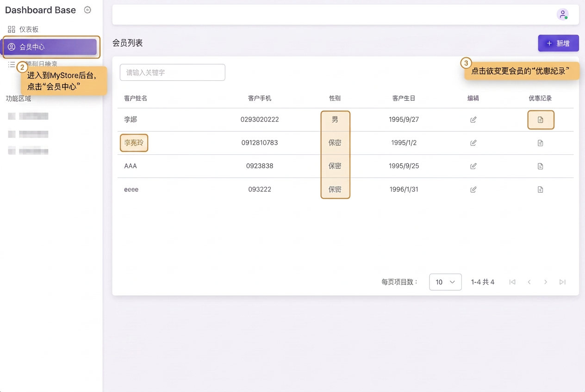
Task: Go to last page pagination icon
Action: [562, 282]
